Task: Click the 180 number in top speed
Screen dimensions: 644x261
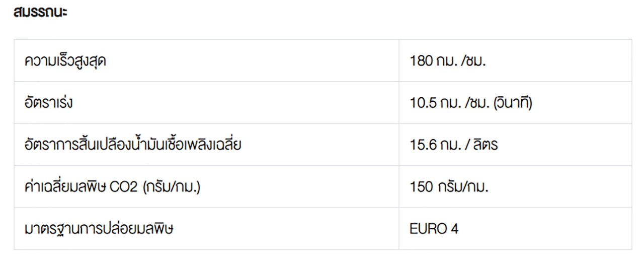Action: coord(420,61)
